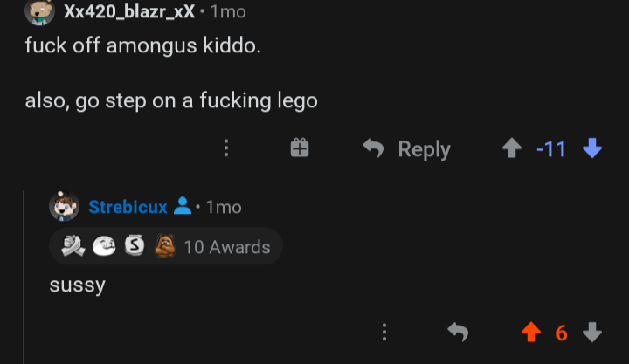
Task: Open the three-dot menu on Xx420_blazr_xX's comment
Action: [226, 148]
